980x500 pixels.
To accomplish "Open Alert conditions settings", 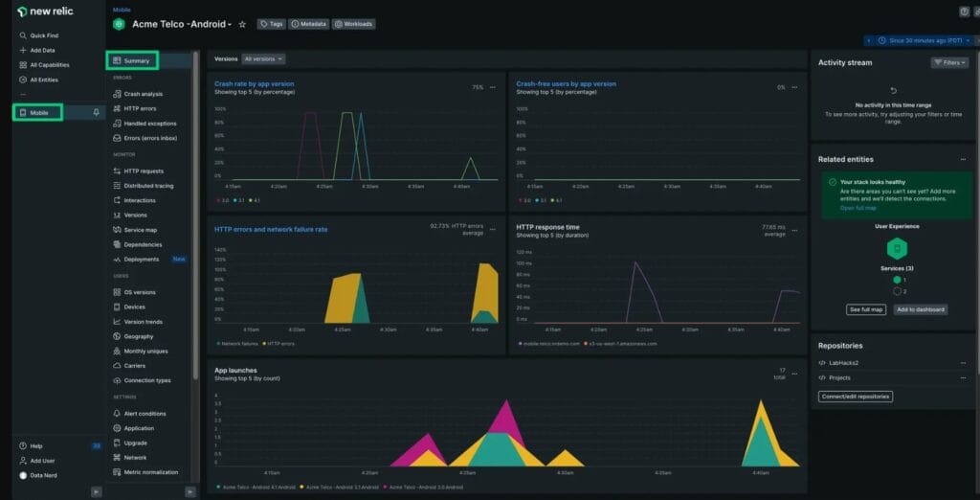I will click(140, 414).
